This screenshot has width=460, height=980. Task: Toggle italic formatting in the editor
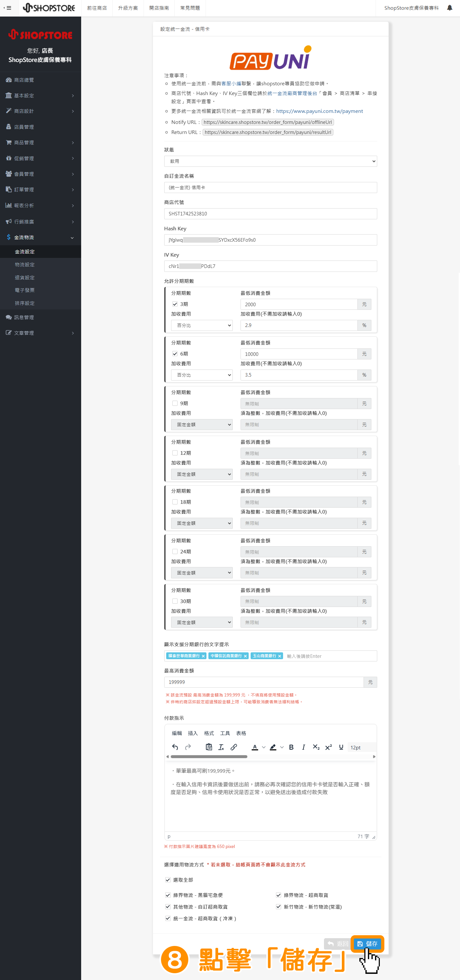(304, 747)
